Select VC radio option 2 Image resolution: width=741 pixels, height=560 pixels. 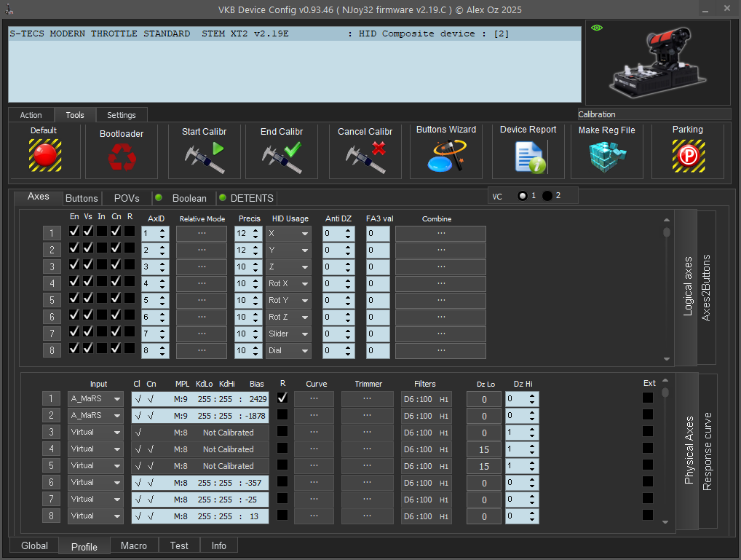(x=547, y=196)
